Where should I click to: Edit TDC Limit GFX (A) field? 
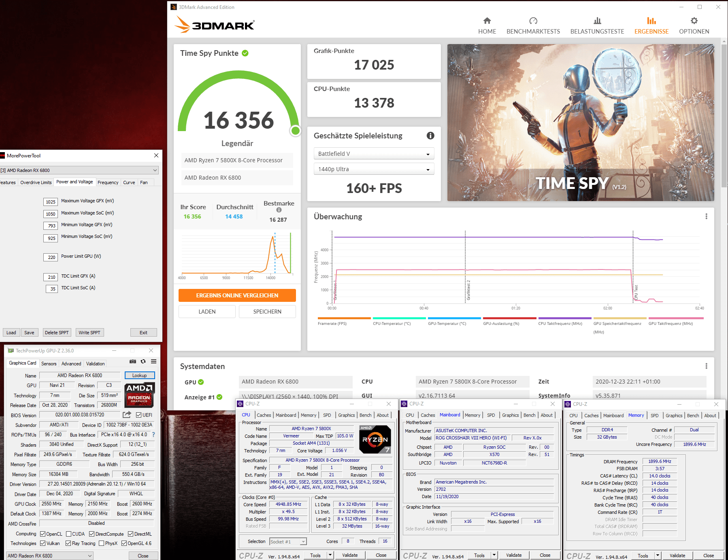[51, 277]
